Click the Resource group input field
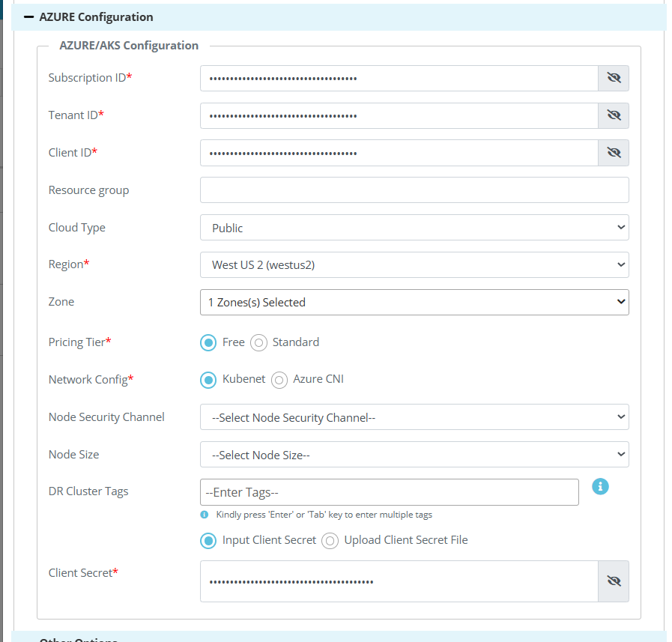 [414, 190]
